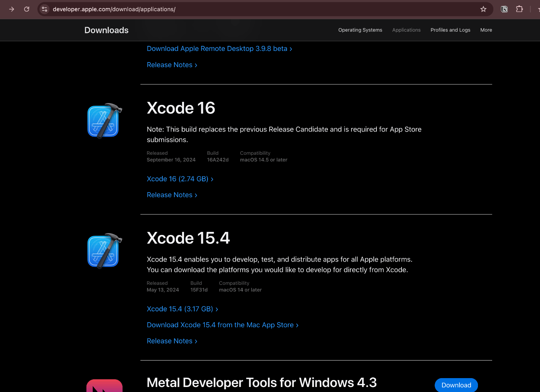Click the Xcode 16 heading
Screen dimensions: 540x392
coord(181,108)
